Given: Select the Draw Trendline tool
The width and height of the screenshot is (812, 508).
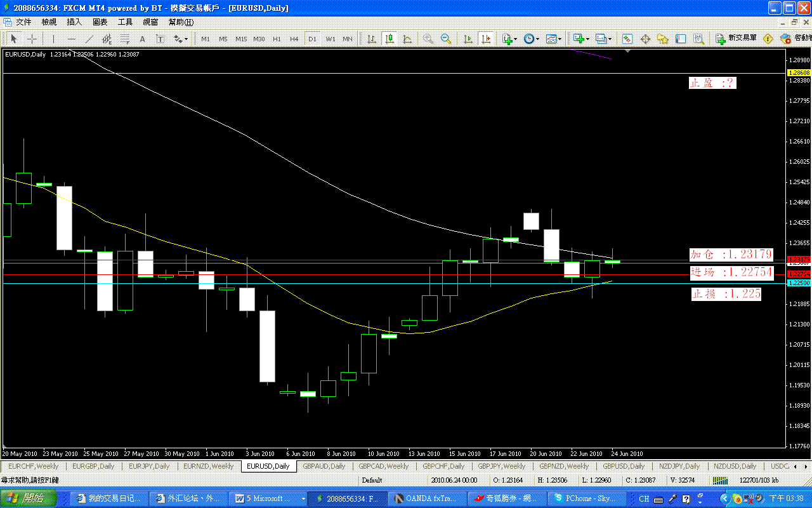Looking at the screenshot, I should pos(89,39).
